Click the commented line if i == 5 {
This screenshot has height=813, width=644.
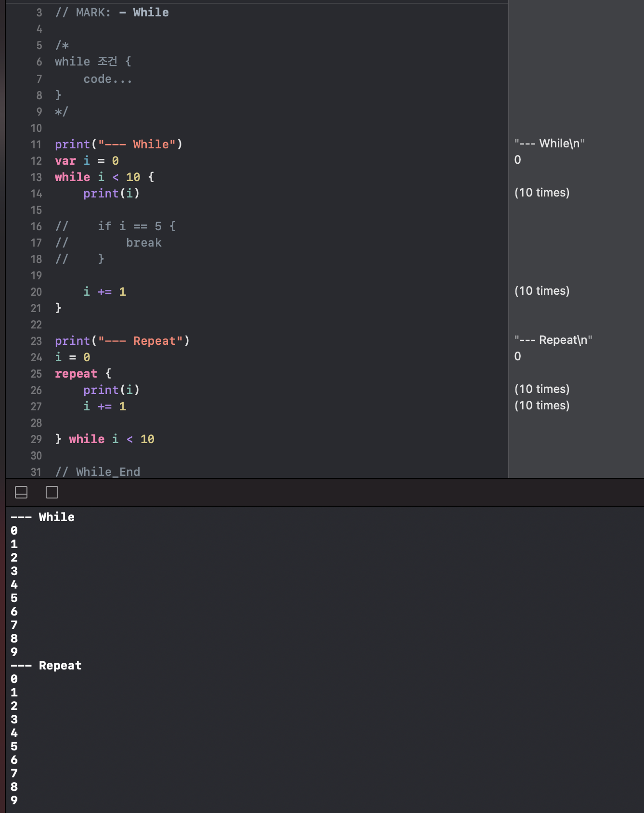[116, 226]
